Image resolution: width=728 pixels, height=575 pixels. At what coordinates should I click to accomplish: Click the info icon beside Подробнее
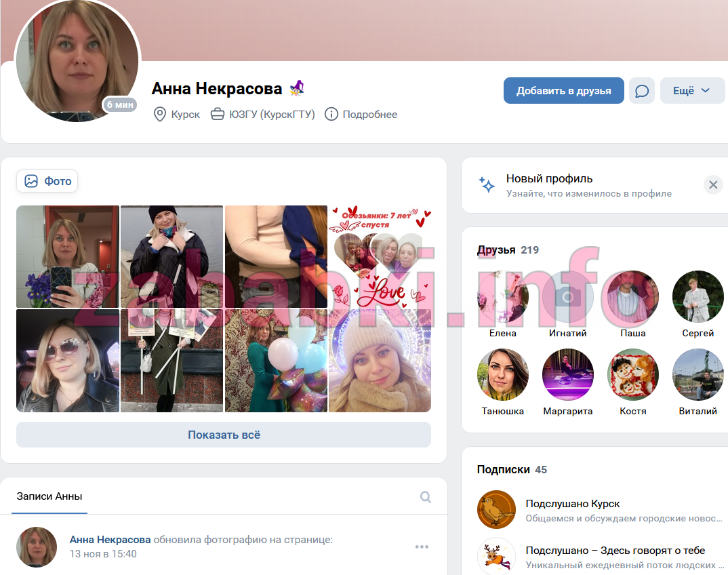331,115
